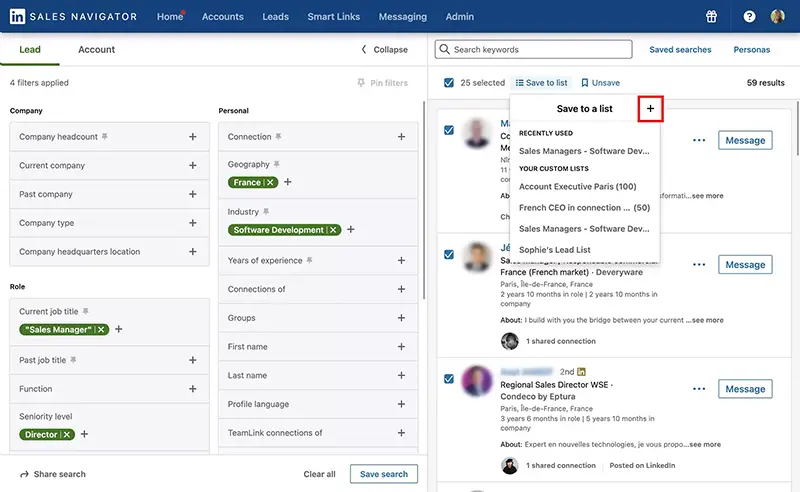Open the help question mark icon
The height and width of the screenshot is (492, 800).
pos(749,16)
